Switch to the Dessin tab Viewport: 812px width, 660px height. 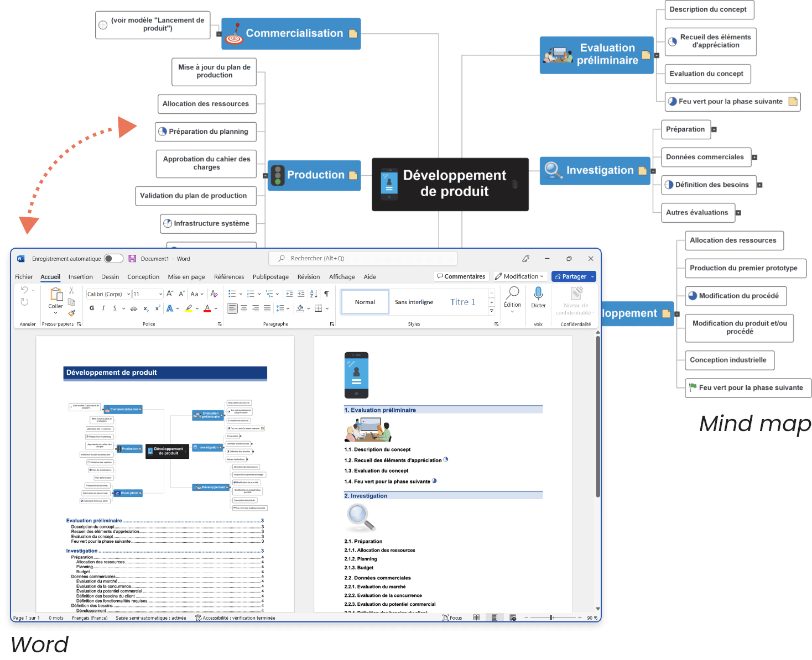coord(110,277)
